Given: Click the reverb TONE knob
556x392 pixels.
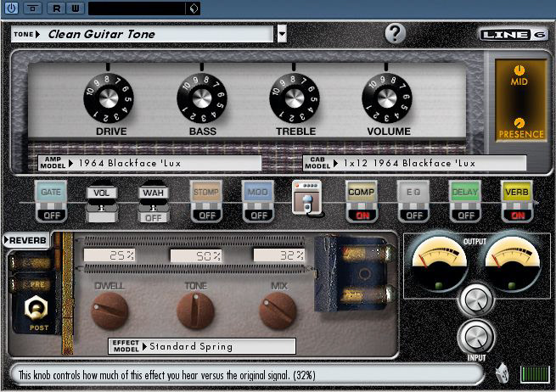Looking at the screenshot, I should click(195, 311).
